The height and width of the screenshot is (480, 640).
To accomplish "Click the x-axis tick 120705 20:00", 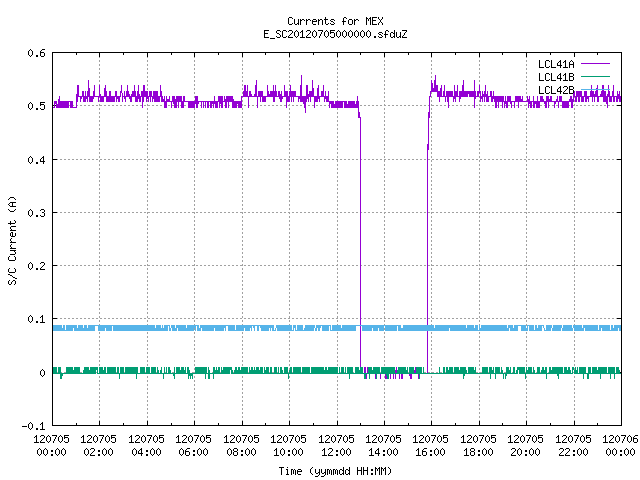I will (x=525, y=445).
